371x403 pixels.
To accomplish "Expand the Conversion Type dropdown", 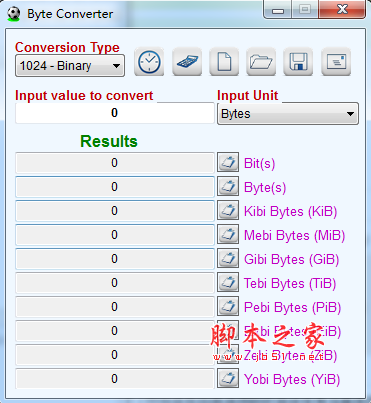I will tap(70, 66).
